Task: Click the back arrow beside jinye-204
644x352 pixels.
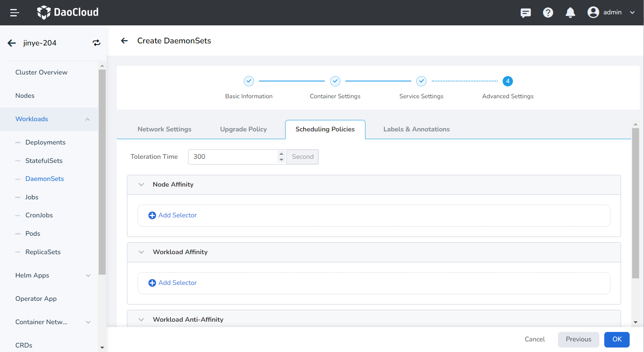Action: tap(12, 43)
